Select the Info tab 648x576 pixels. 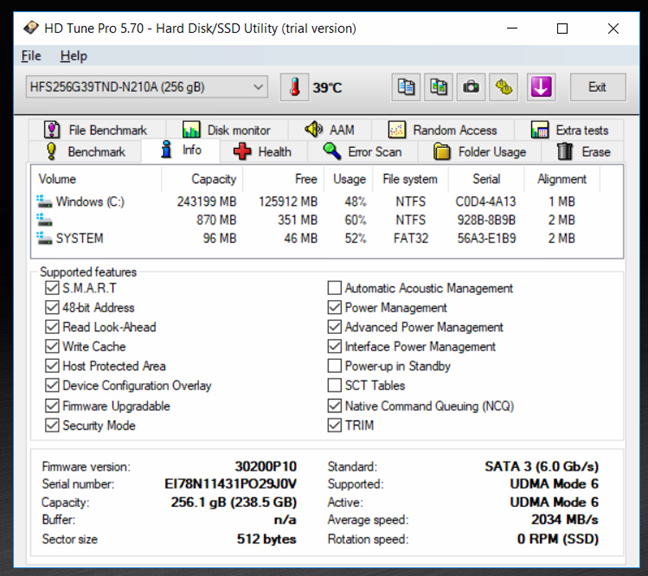pyautogui.click(x=181, y=150)
